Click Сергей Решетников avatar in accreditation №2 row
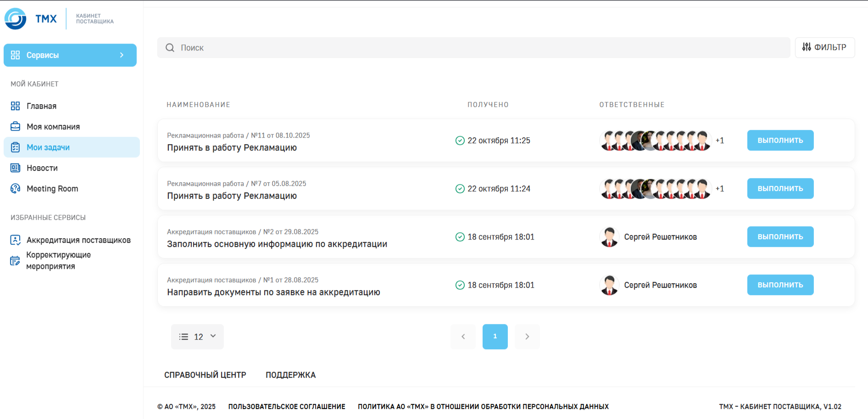The height and width of the screenshot is (419, 868). tap(609, 237)
